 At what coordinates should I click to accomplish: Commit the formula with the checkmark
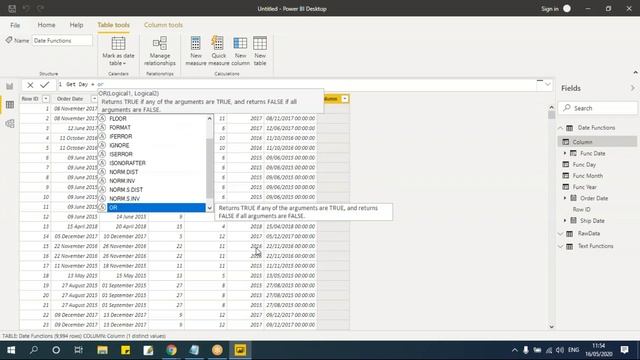pyautogui.click(x=44, y=85)
